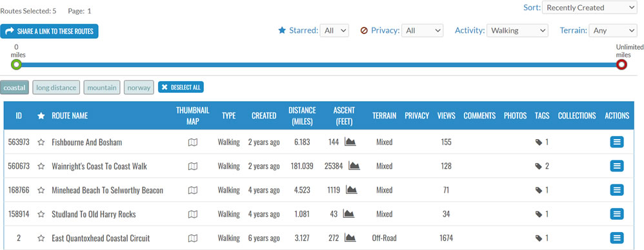The image size is (644, 250).
Task: Toggle the coastal tag filter
Action: click(14, 87)
